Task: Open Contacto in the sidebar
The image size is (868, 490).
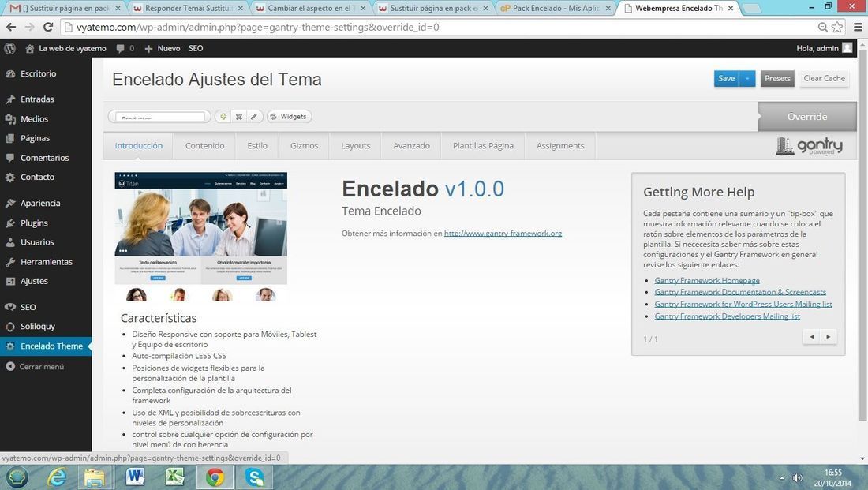Action: pos(37,178)
